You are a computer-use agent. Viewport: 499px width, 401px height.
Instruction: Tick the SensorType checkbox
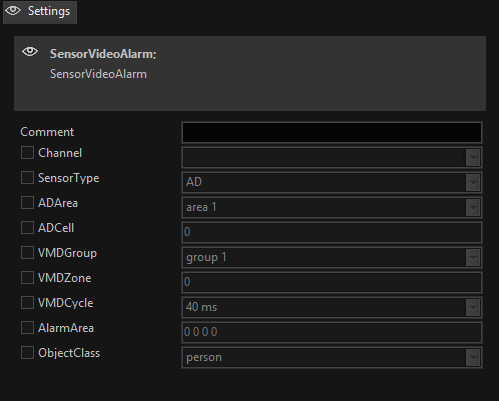tap(27, 178)
